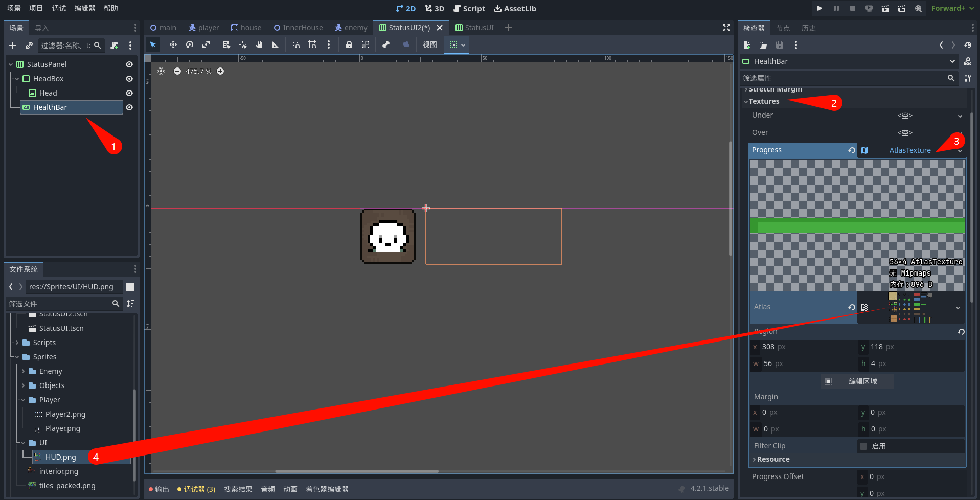This screenshot has width=980, height=500.
Task: Click the Atlas HUD texture thumbnail
Action: coord(911,307)
